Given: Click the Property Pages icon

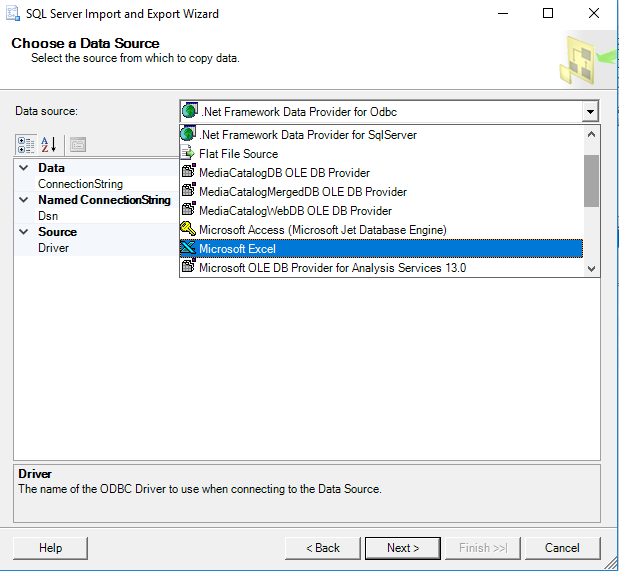Looking at the screenshot, I should coord(78,145).
